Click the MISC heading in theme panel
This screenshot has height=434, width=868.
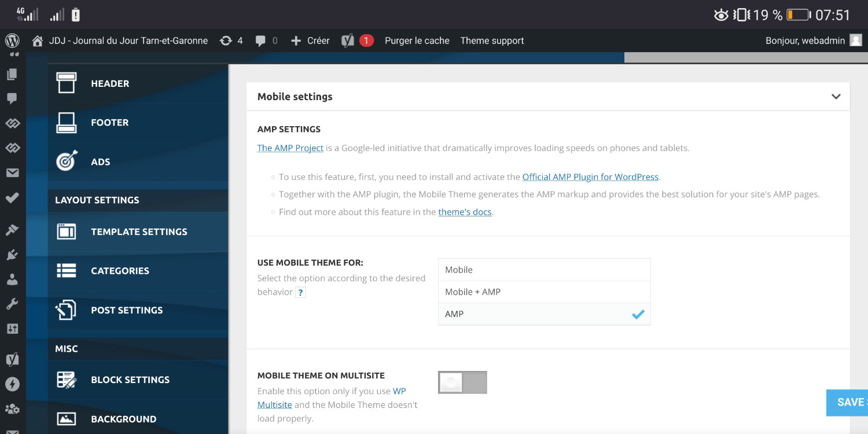coord(67,349)
